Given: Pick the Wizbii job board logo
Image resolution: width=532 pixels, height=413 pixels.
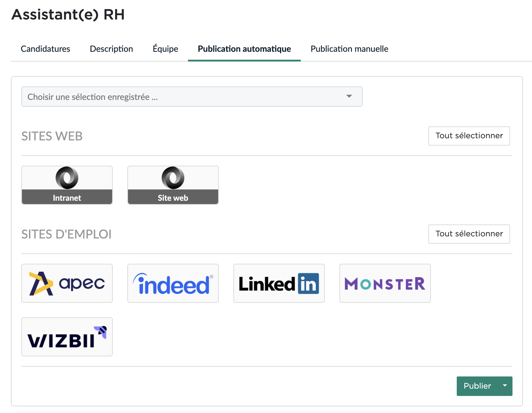Looking at the screenshot, I should click(x=67, y=337).
